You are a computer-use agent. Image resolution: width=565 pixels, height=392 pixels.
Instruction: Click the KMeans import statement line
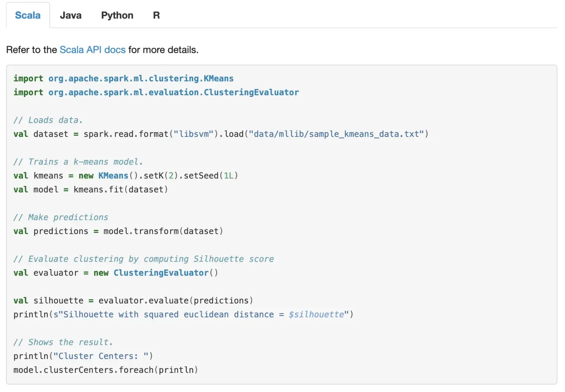123,78
